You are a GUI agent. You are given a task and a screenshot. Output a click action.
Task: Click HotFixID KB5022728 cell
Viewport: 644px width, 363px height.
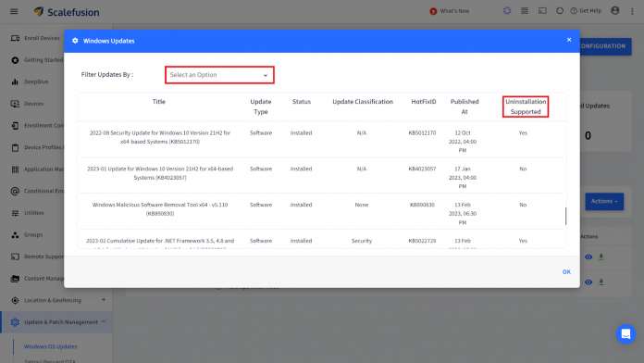coord(422,241)
